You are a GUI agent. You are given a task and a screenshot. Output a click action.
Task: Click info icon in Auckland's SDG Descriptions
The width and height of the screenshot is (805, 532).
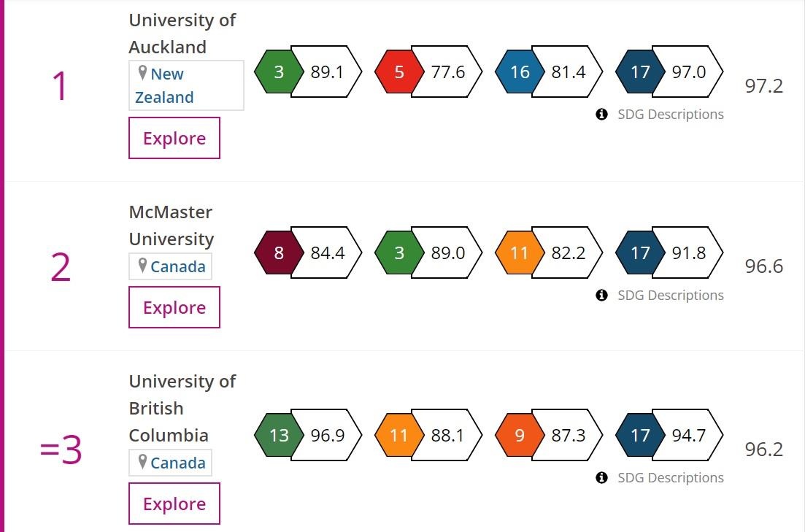click(601, 115)
